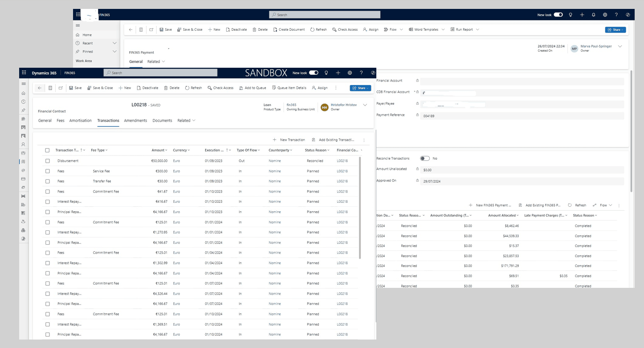Switch to the Amortisation tab

click(x=81, y=120)
